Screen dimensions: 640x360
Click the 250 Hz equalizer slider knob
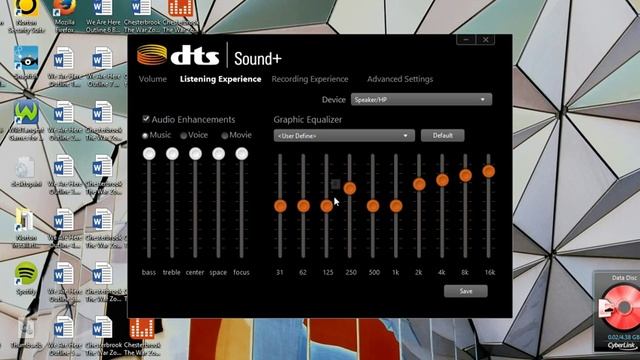pos(349,188)
